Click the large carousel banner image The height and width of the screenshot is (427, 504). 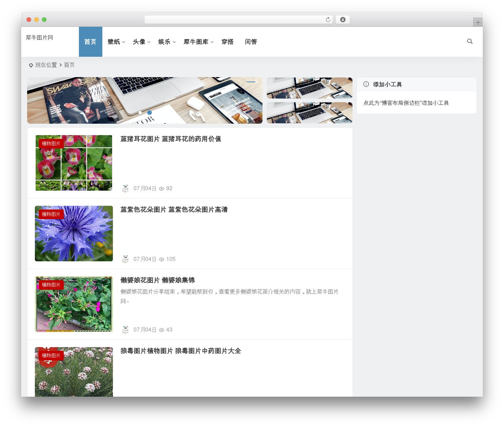[x=145, y=100]
